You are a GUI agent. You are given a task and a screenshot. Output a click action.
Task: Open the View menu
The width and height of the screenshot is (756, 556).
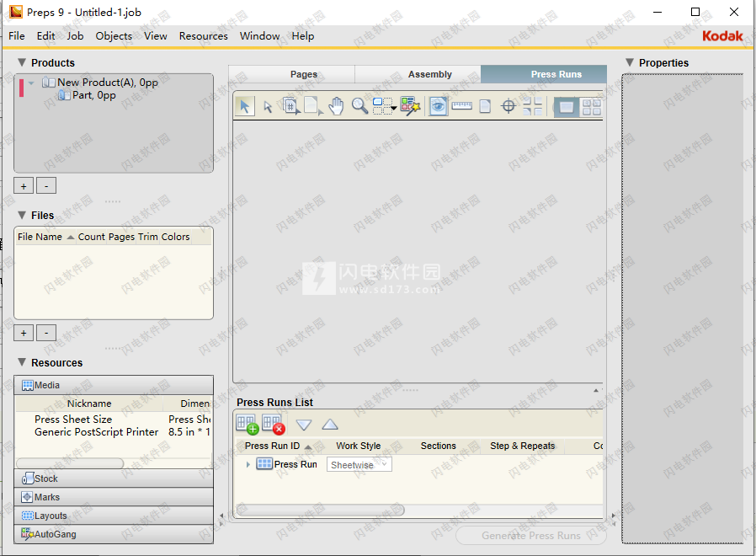coord(156,36)
